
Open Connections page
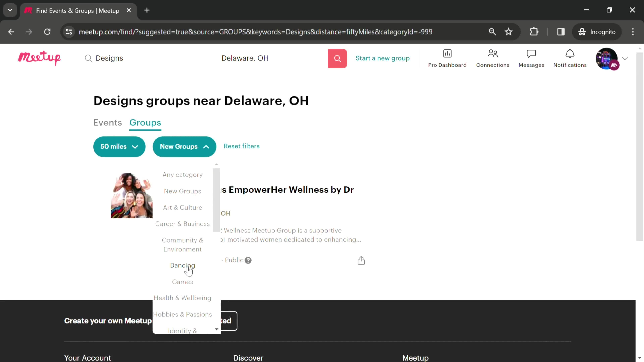click(x=493, y=58)
